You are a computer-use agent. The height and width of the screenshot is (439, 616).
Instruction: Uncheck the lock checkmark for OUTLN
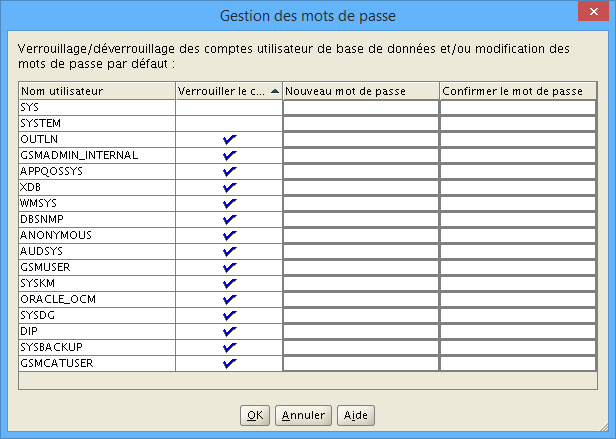[229, 140]
